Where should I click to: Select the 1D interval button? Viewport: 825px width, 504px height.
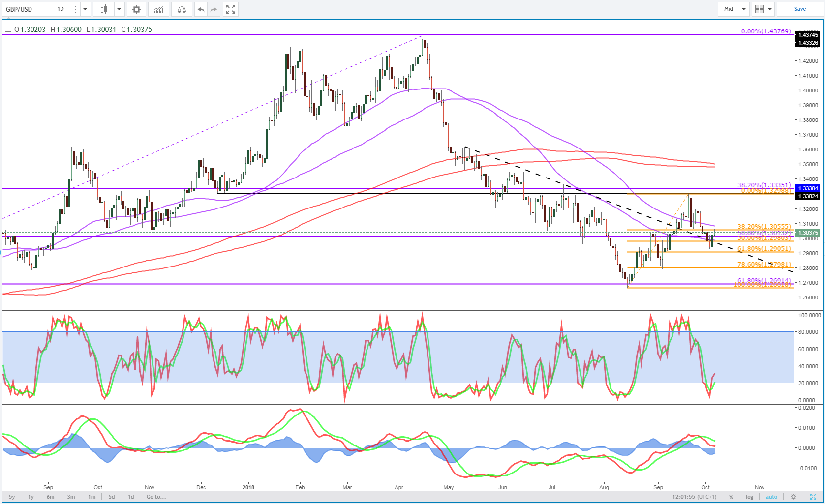point(61,9)
